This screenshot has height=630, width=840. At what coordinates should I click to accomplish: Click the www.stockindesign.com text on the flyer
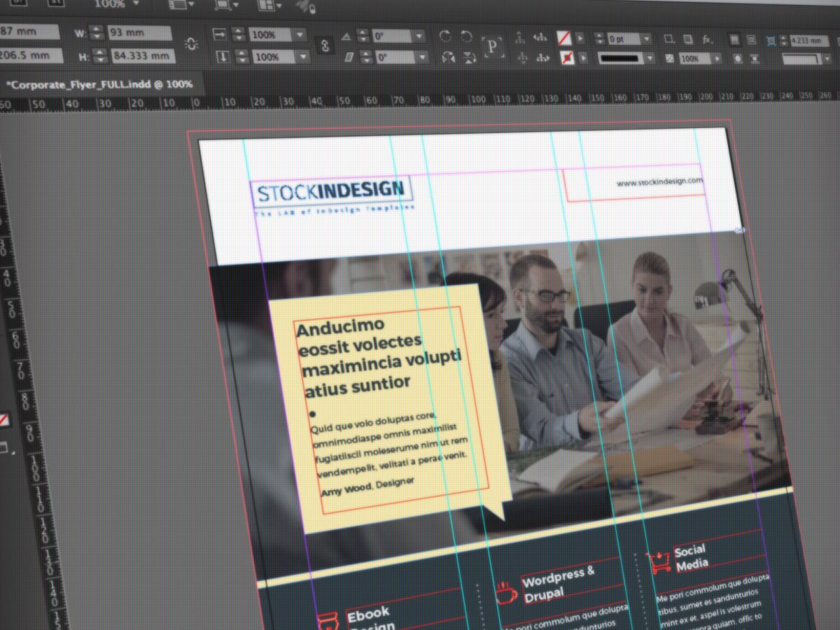pos(659,182)
